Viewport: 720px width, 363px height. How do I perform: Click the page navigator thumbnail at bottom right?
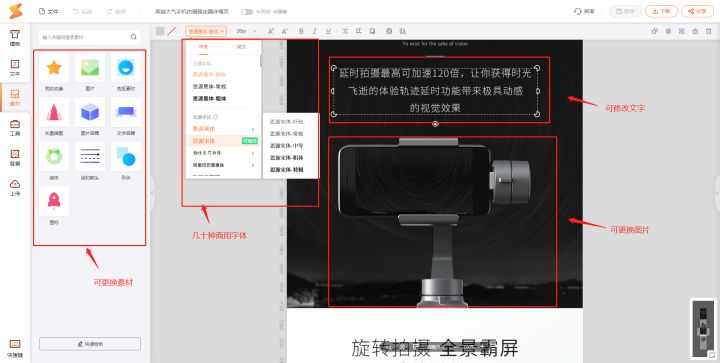(703, 328)
